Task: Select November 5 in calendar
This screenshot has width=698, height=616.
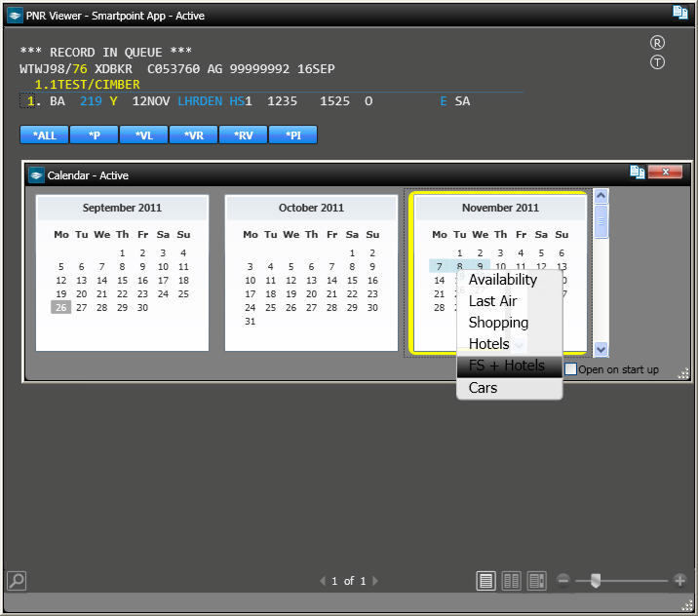Action: [541, 252]
